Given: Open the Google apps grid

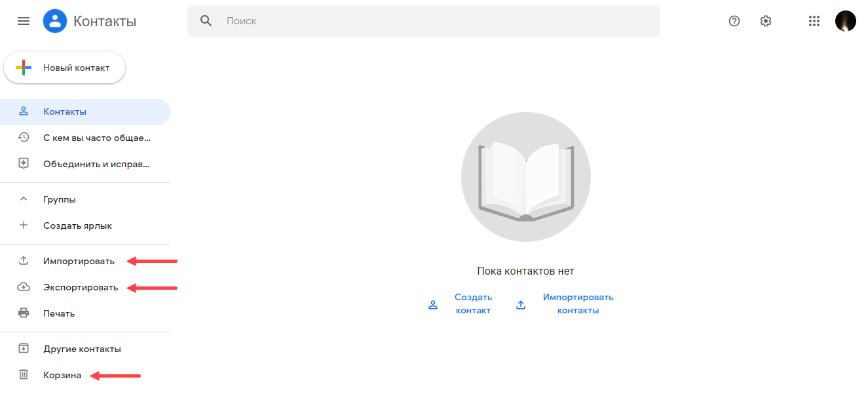Looking at the screenshot, I should (x=814, y=21).
